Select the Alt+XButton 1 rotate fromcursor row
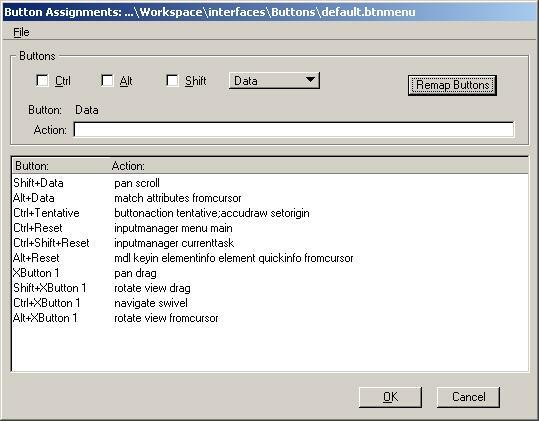 pyautogui.click(x=270, y=318)
